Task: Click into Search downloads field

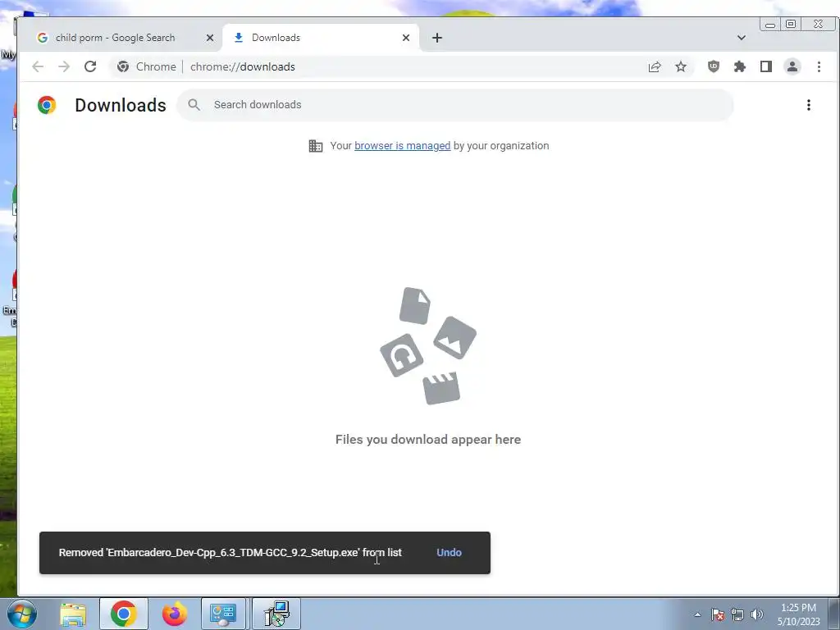Action: click(455, 104)
